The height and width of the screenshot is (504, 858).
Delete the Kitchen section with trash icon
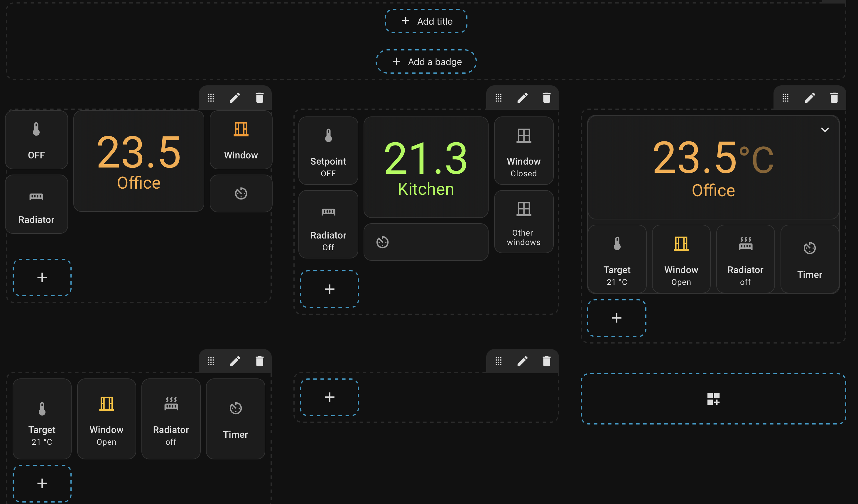click(546, 98)
